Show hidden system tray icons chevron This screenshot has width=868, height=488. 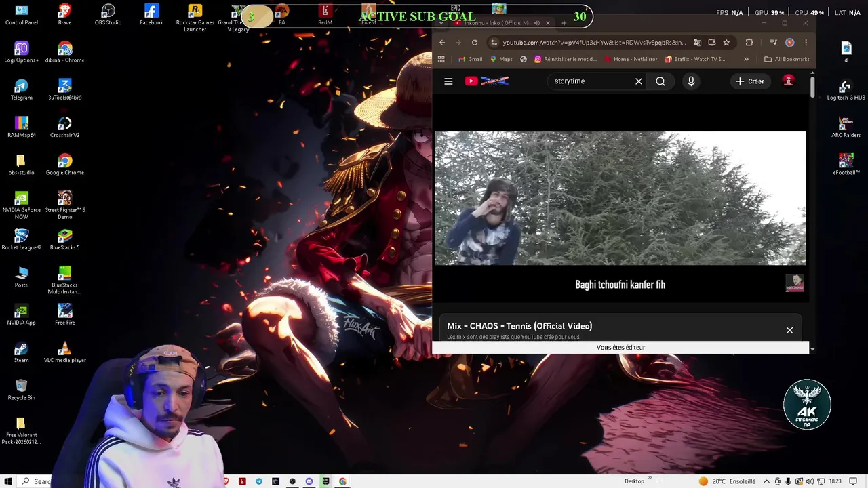(x=767, y=481)
